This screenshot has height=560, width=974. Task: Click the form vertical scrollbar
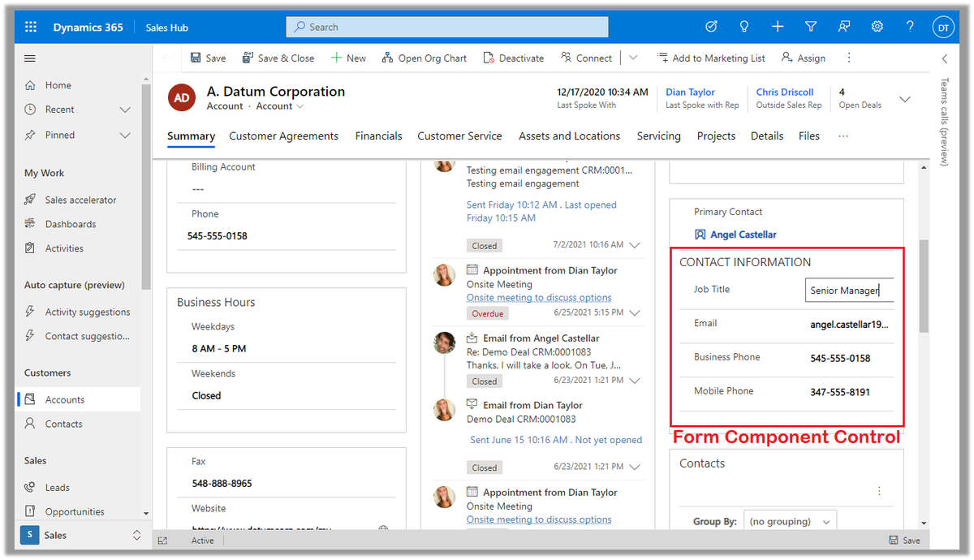point(924,286)
